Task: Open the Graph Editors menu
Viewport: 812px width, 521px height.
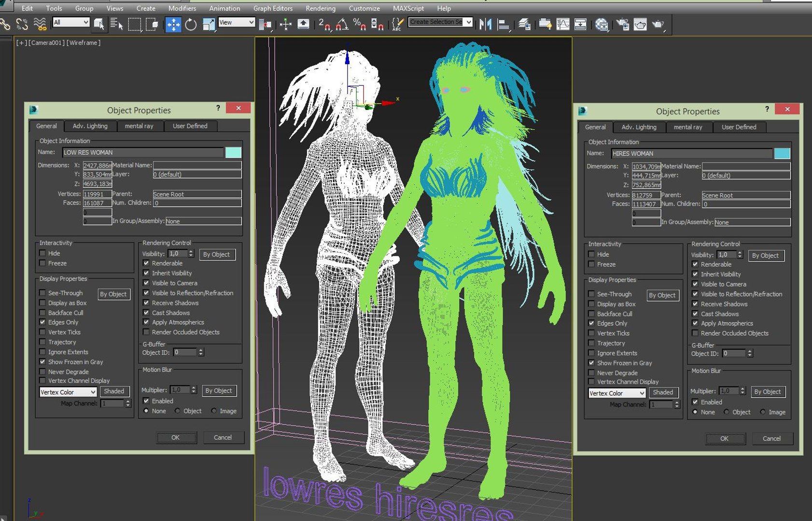Action: coord(273,8)
